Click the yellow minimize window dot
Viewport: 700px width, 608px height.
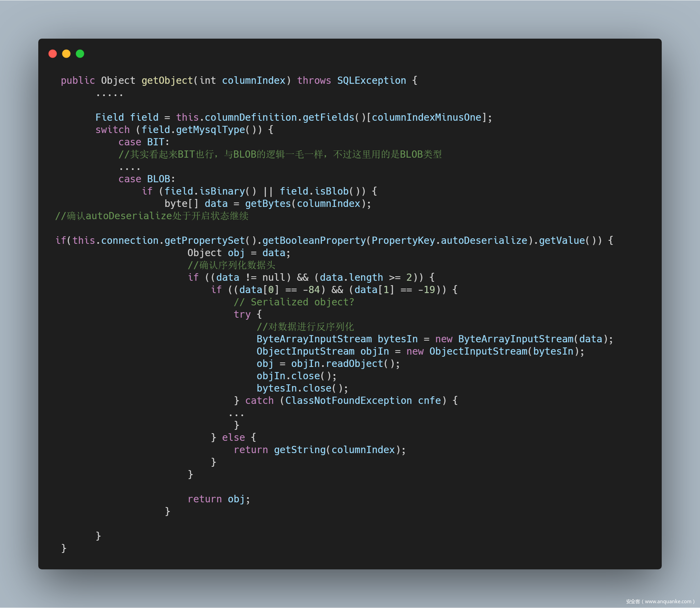(x=66, y=54)
